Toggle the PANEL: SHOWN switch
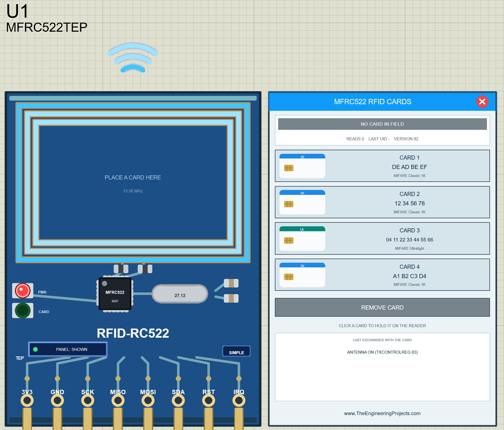 pos(68,349)
